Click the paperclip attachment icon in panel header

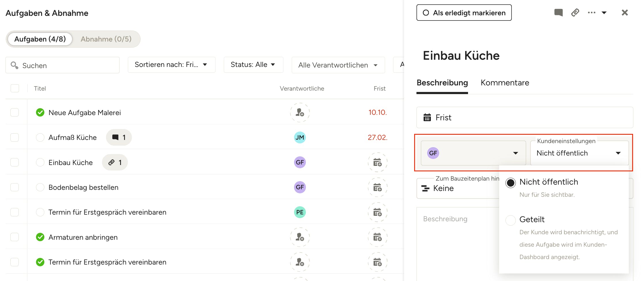(x=575, y=12)
